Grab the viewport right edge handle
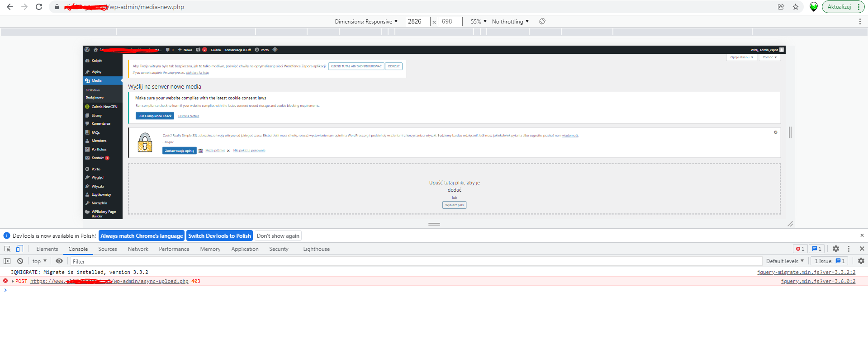Viewport: 868px width, 339px height. pyautogui.click(x=790, y=132)
